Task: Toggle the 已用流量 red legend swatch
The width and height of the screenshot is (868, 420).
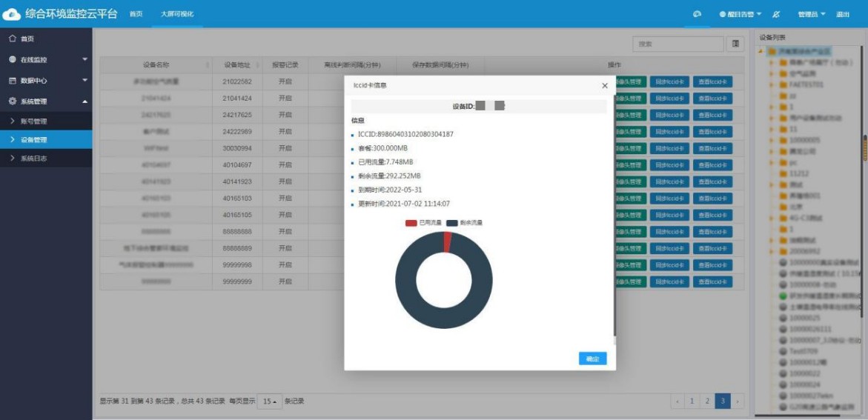Action: 411,222
